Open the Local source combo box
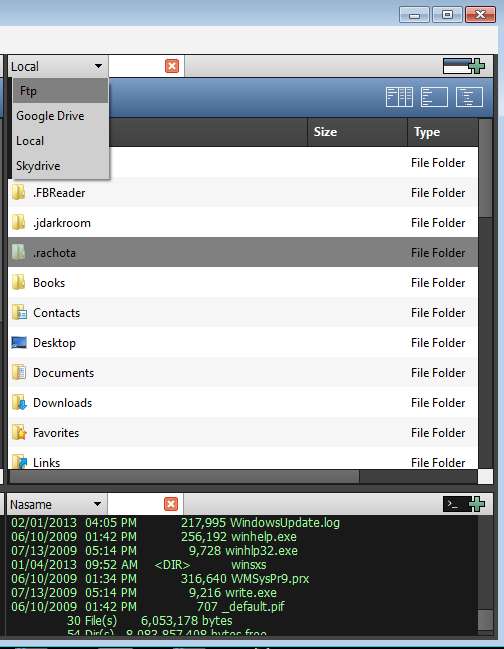The image size is (504, 649). (x=58, y=66)
